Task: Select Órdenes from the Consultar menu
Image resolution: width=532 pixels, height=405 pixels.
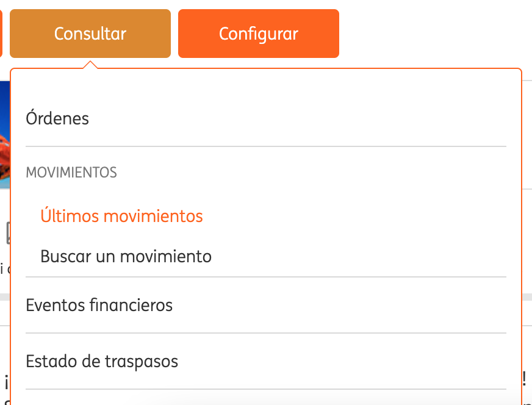Action: tap(57, 119)
